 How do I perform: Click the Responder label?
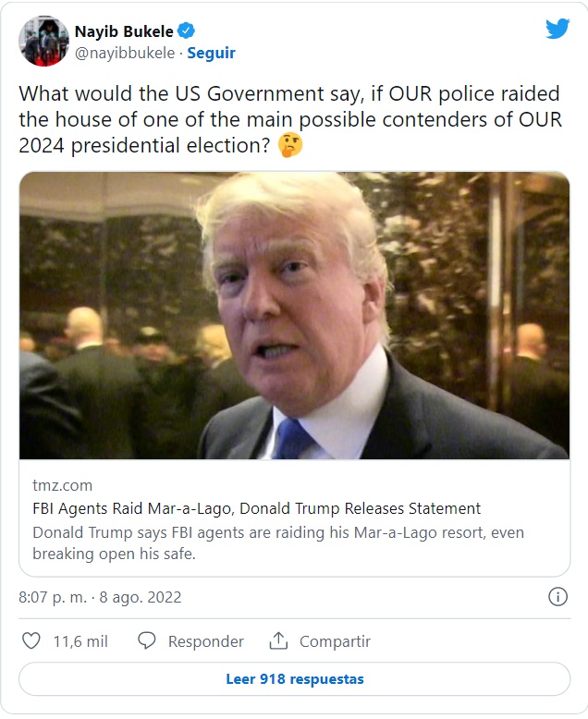tap(206, 641)
